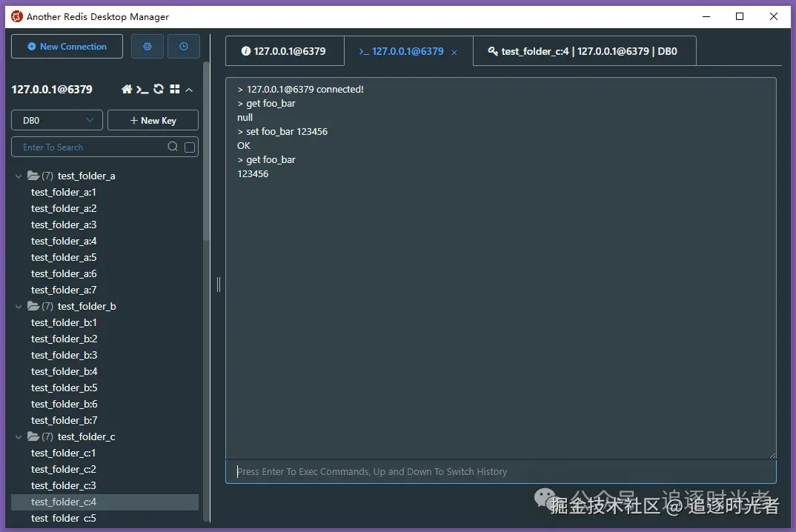Minimize the application window
The image size is (796, 532).
tap(706, 16)
